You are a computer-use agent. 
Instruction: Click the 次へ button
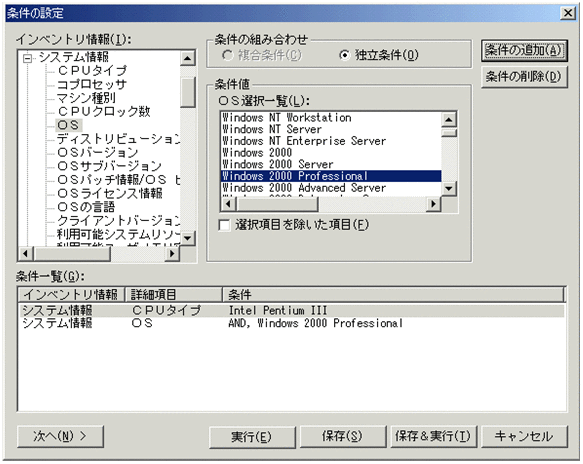pos(60,436)
